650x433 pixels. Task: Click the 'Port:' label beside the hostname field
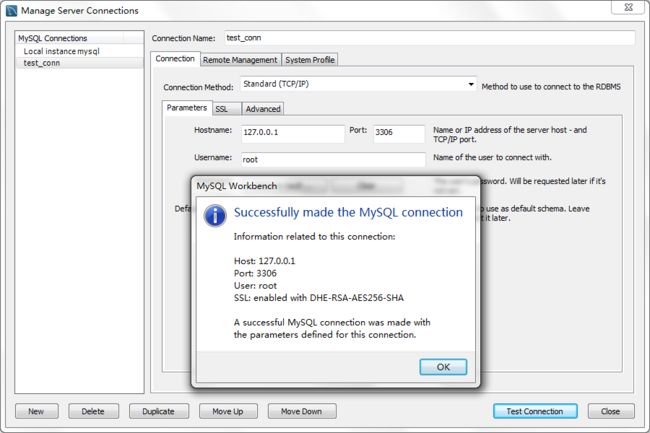(x=358, y=130)
